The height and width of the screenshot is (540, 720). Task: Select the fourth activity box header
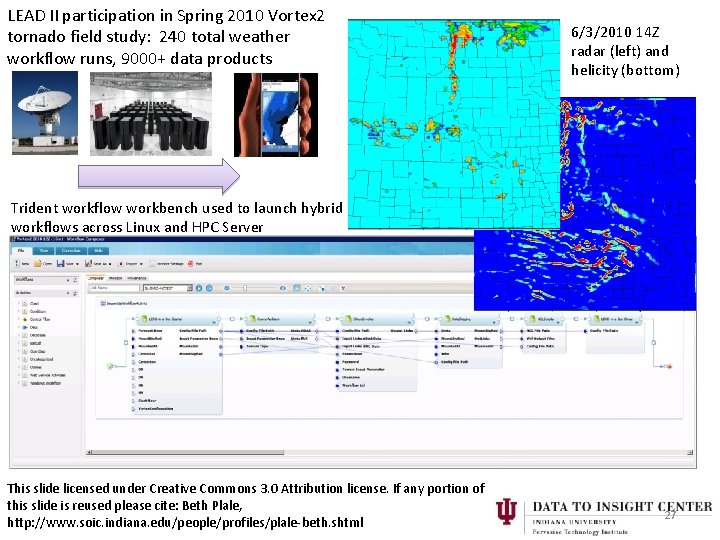pos(469,319)
